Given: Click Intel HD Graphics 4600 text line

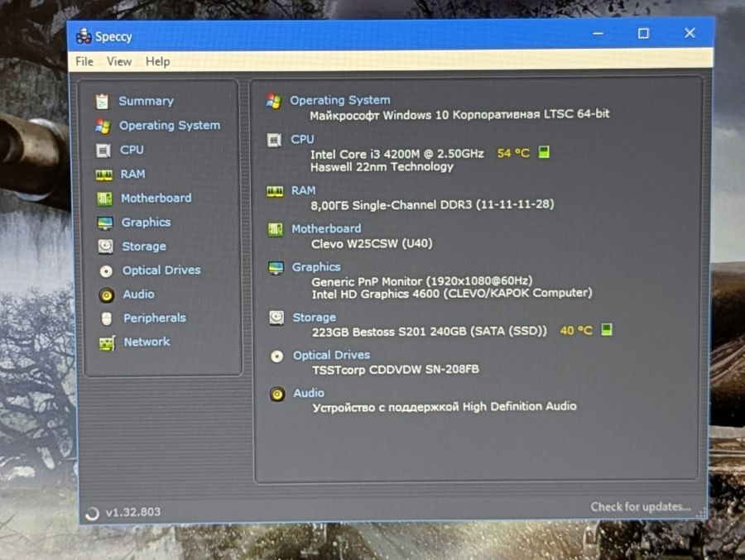Looking at the screenshot, I should coord(452,294).
